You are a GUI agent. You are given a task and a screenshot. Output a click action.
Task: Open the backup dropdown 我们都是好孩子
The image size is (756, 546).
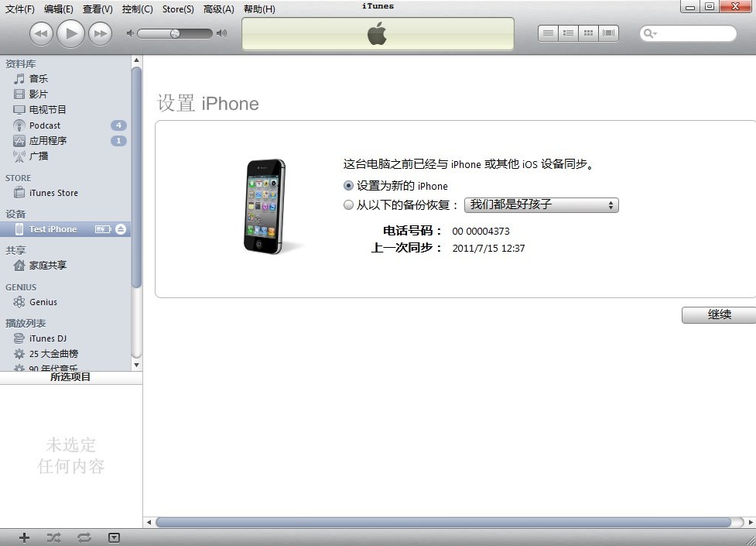(541, 204)
